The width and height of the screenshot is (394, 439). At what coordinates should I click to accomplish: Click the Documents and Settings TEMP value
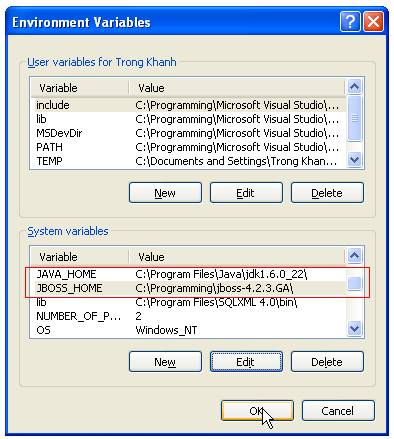coord(236,161)
